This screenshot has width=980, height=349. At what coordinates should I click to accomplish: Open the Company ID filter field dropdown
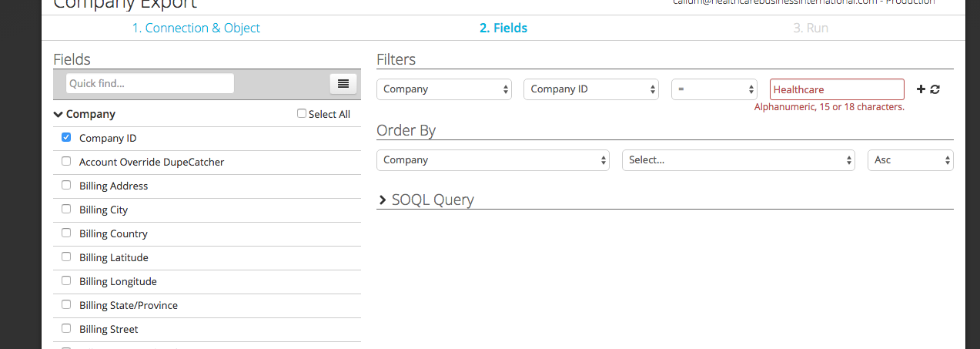click(590, 89)
